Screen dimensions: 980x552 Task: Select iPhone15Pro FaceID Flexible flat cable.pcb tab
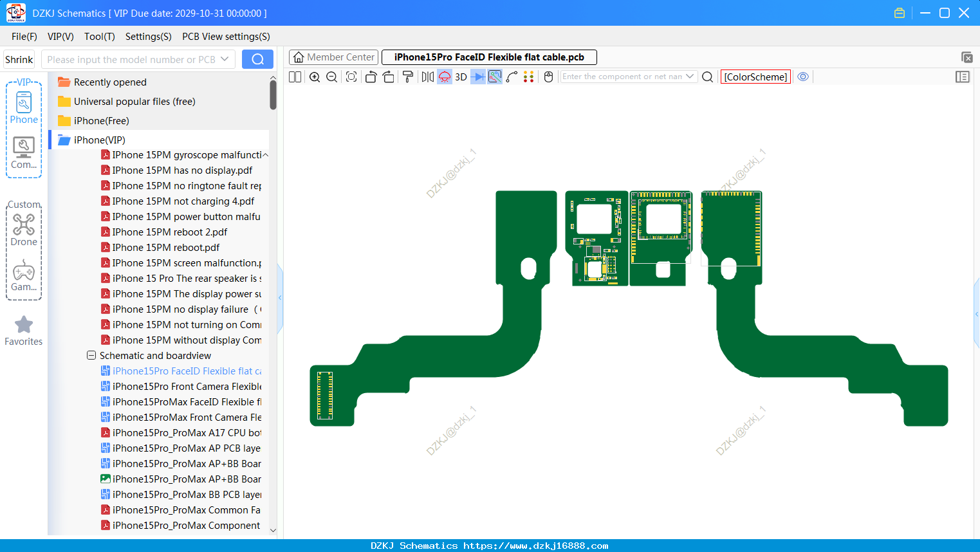pyautogui.click(x=489, y=57)
